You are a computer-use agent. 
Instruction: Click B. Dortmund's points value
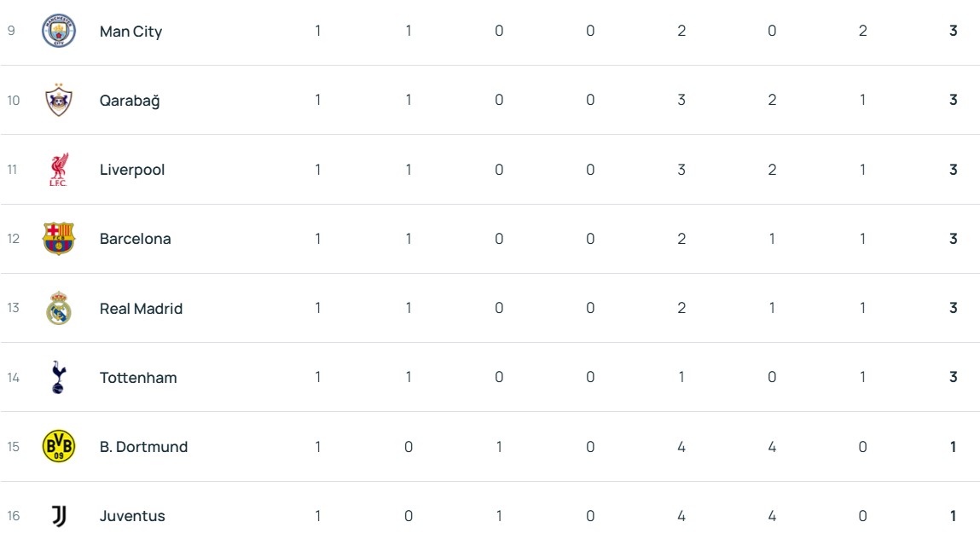tap(954, 447)
